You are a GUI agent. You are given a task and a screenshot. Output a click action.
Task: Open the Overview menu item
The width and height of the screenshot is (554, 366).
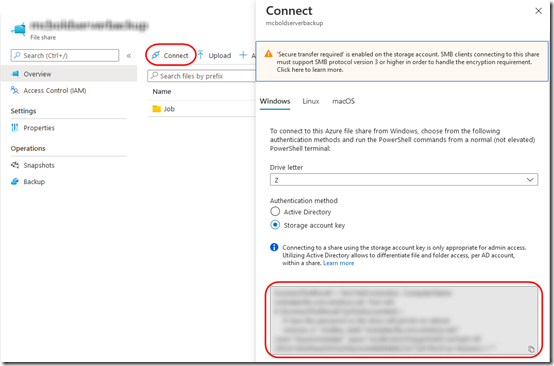click(69, 74)
